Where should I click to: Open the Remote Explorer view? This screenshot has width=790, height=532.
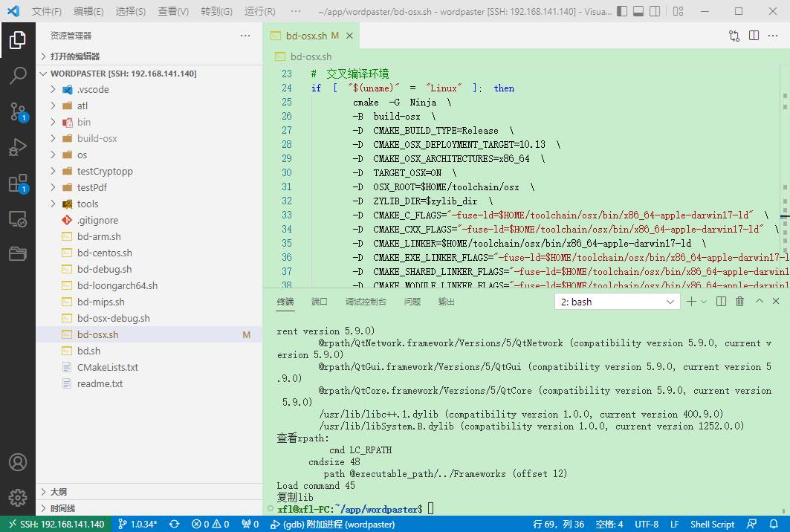tap(17, 219)
